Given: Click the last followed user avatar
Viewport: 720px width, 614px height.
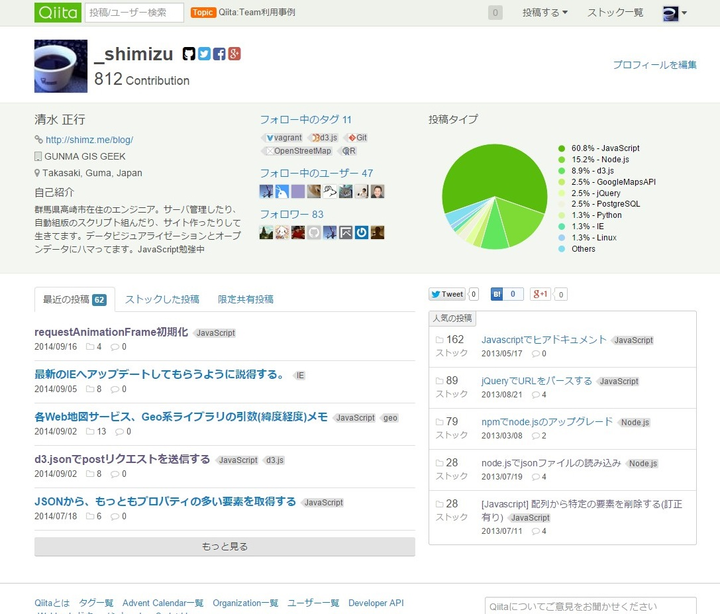Looking at the screenshot, I should pyautogui.click(x=377, y=192).
